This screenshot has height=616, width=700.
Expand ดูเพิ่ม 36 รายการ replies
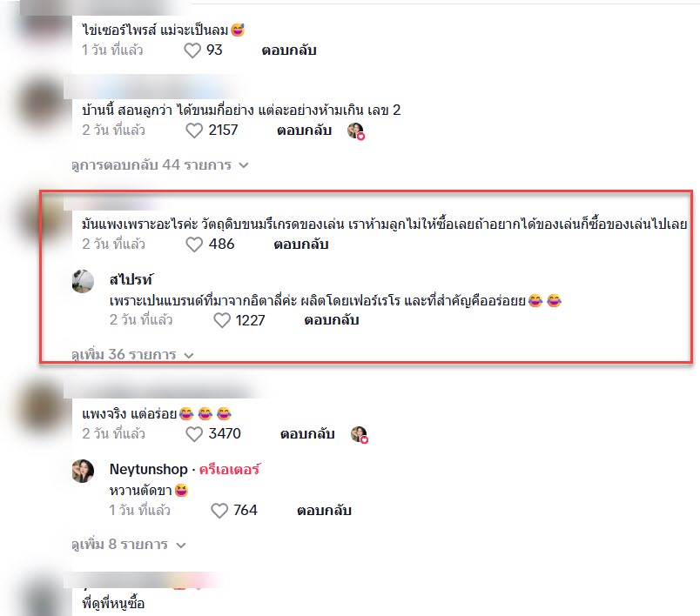[132, 355]
